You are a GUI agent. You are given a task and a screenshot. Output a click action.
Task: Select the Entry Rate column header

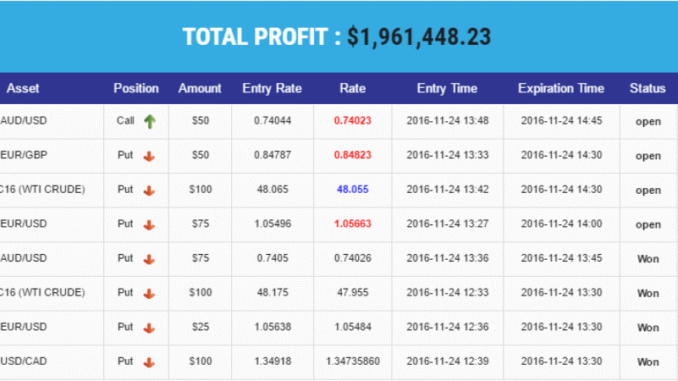click(272, 89)
